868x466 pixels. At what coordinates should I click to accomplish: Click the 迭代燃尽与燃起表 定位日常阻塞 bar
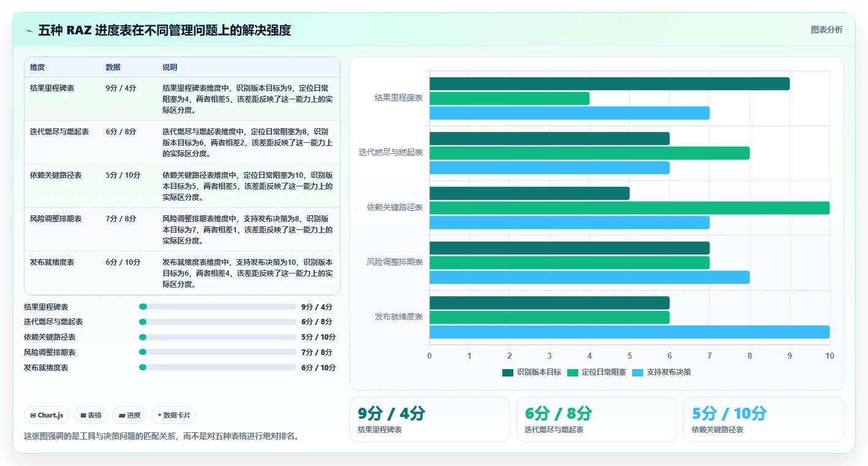click(x=589, y=153)
